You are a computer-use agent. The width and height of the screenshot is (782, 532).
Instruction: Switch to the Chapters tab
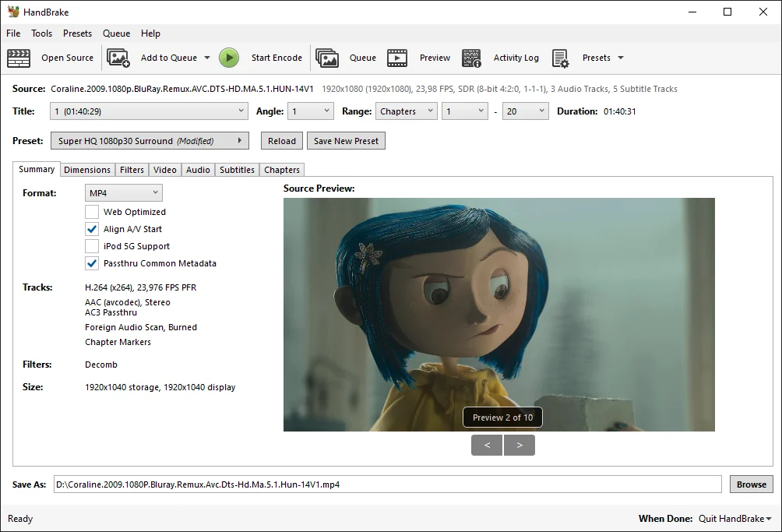(x=282, y=170)
